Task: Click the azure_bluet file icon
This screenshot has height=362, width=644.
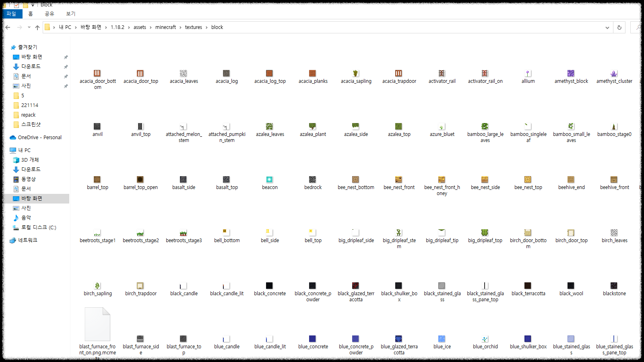Action: coord(442,127)
